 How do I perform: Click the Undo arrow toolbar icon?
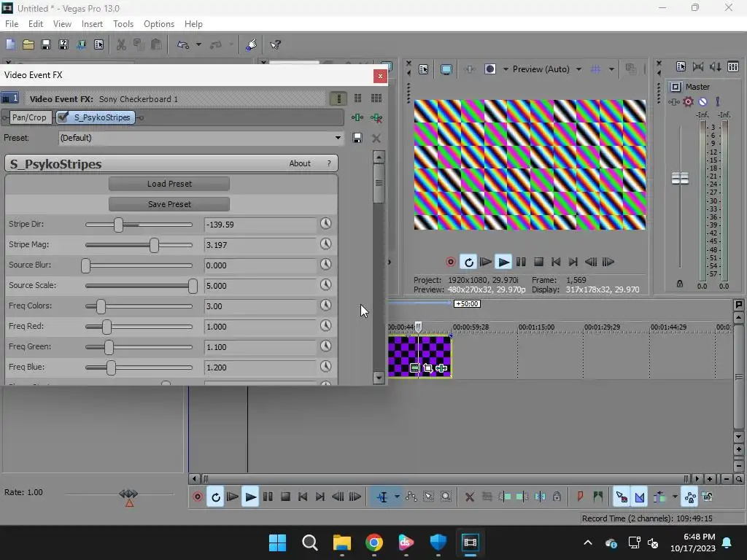pyautogui.click(x=183, y=44)
